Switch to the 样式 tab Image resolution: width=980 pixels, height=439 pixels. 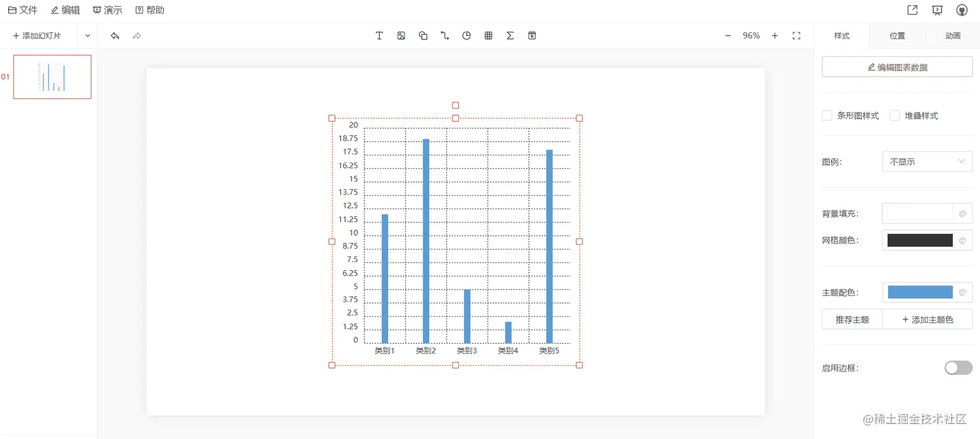tap(842, 36)
